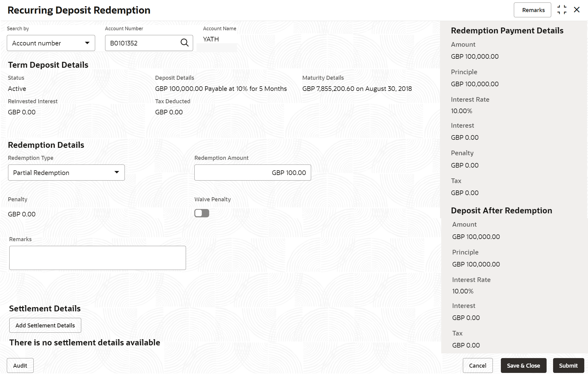Toggle the Waive Penalty switch
The height and width of the screenshot is (376, 588).
coord(202,213)
